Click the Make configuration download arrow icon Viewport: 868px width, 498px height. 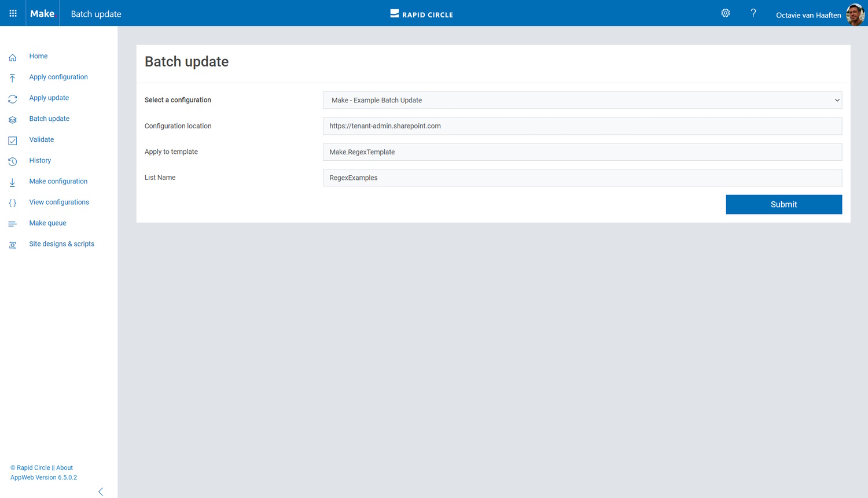pos(12,182)
